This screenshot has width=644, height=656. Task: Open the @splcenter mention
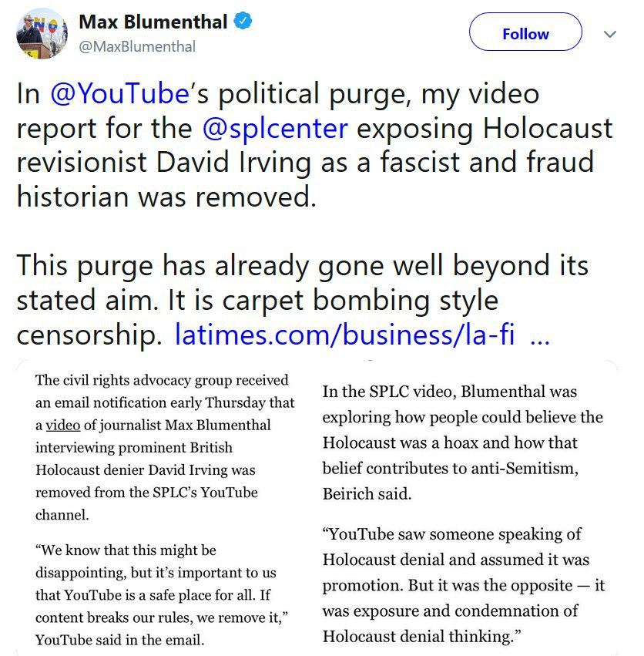click(274, 128)
